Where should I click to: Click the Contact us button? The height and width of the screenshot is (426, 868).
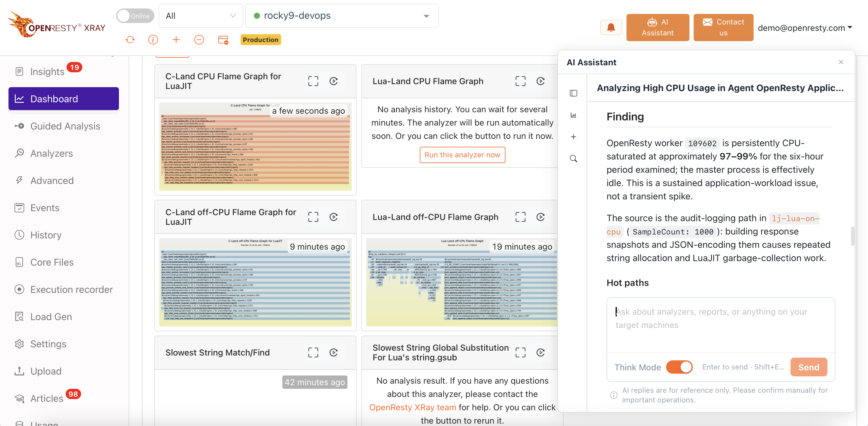click(723, 27)
